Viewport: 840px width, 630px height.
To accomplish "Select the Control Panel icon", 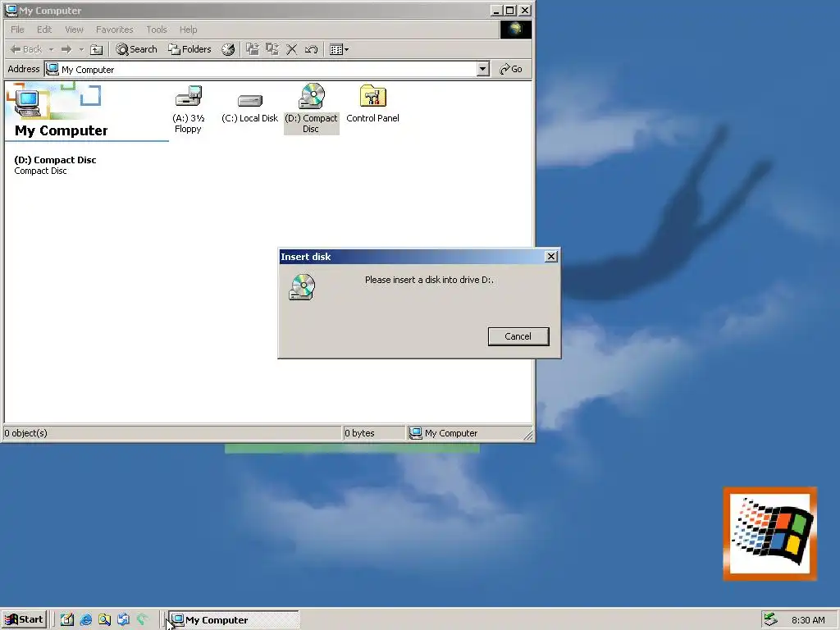I will (373, 104).
